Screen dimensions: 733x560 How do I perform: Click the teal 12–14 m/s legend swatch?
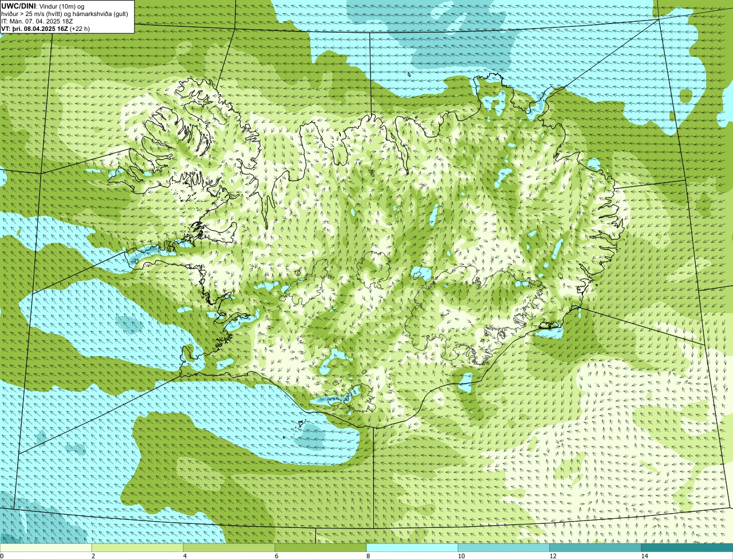[x=596, y=547]
